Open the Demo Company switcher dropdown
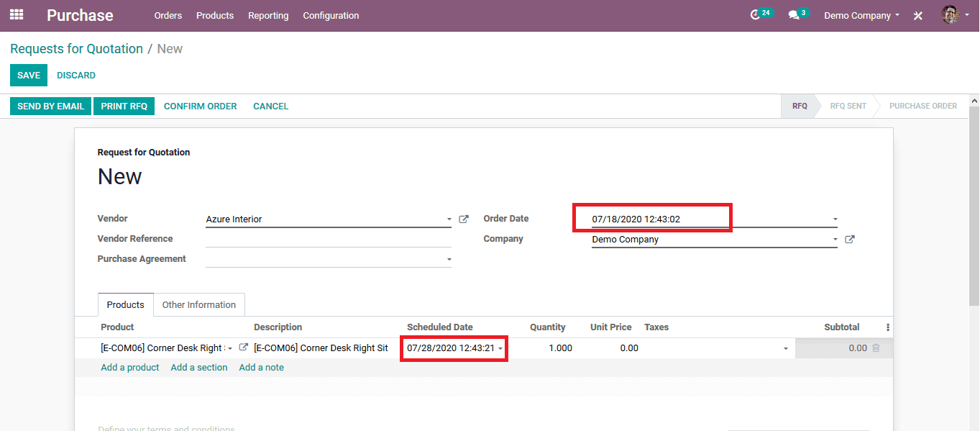 (861, 15)
